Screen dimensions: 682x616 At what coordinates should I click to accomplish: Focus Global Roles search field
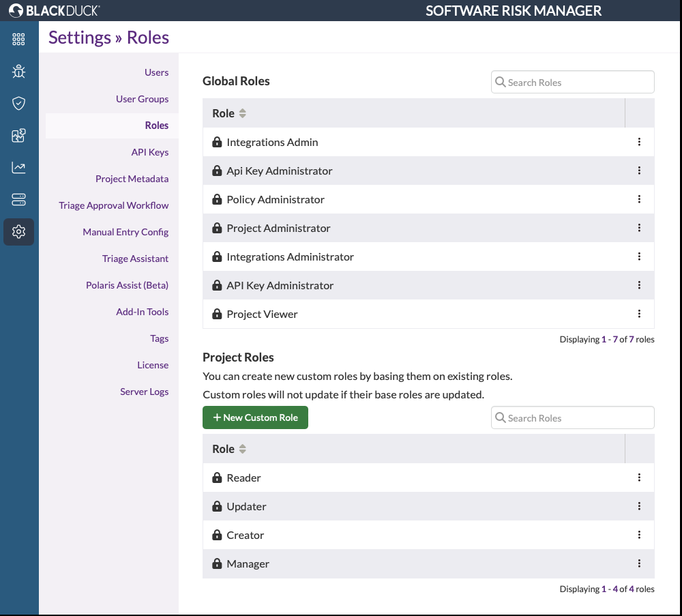click(572, 83)
